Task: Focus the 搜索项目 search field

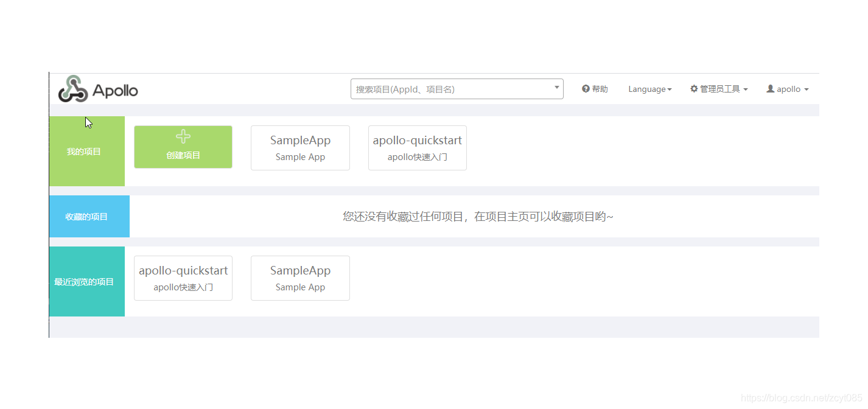Action: (x=457, y=89)
